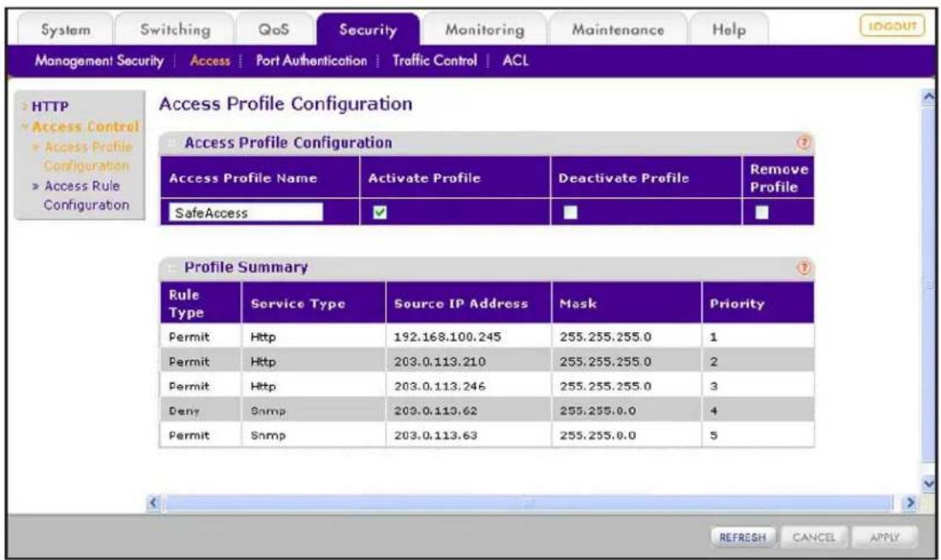941x560 pixels.
Task: Click the Priority column header
Action: 758,303
